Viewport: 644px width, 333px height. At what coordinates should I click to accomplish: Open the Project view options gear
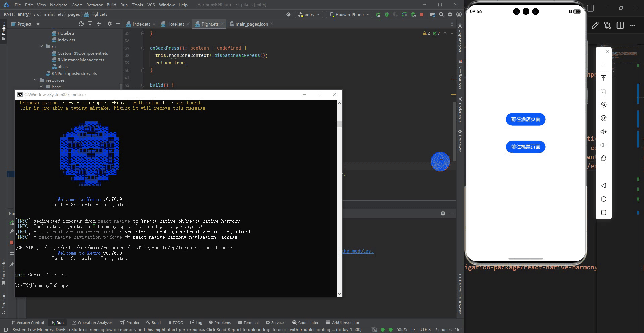point(109,24)
